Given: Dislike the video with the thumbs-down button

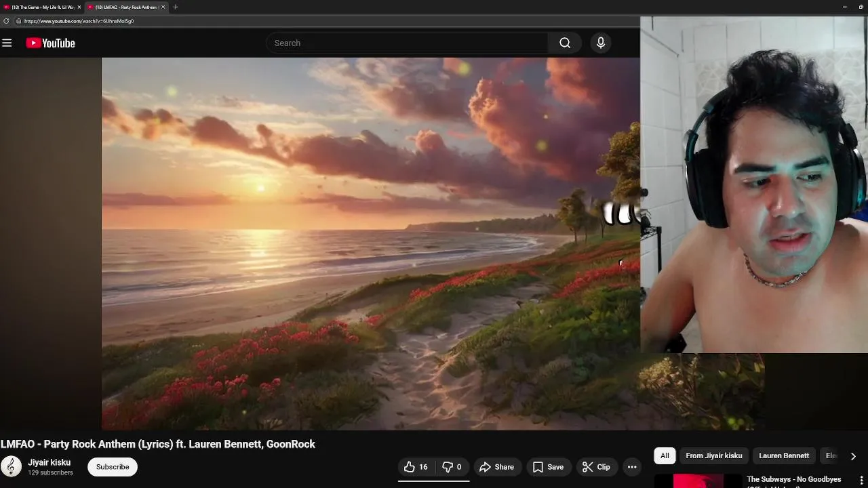Looking at the screenshot, I should coord(452,467).
